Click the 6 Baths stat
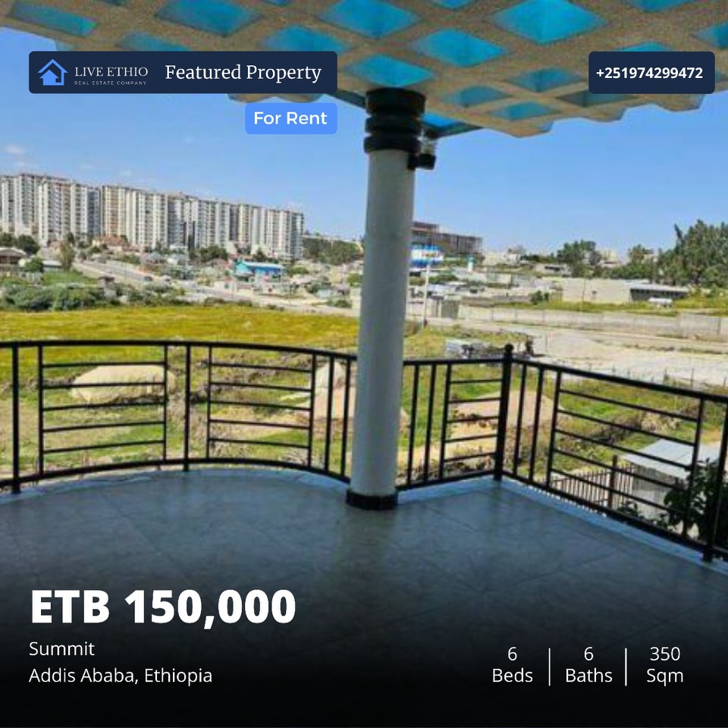 pyautogui.click(x=588, y=665)
